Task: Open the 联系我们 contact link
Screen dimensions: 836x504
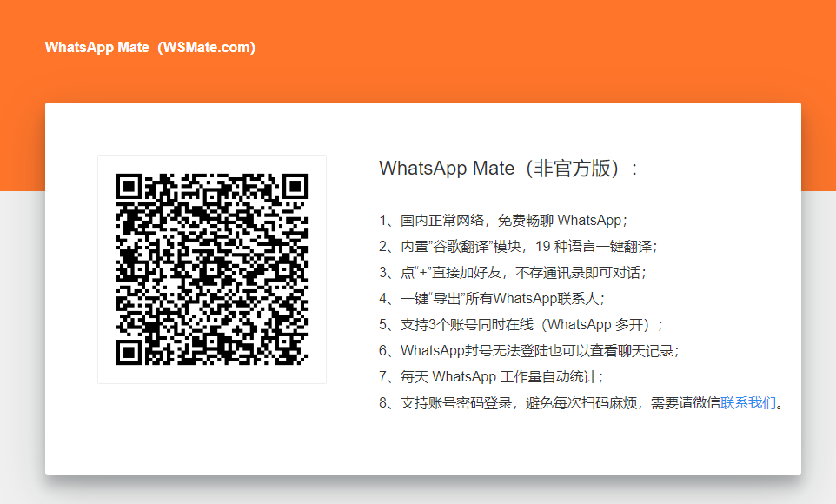Action: (x=748, y=402)
